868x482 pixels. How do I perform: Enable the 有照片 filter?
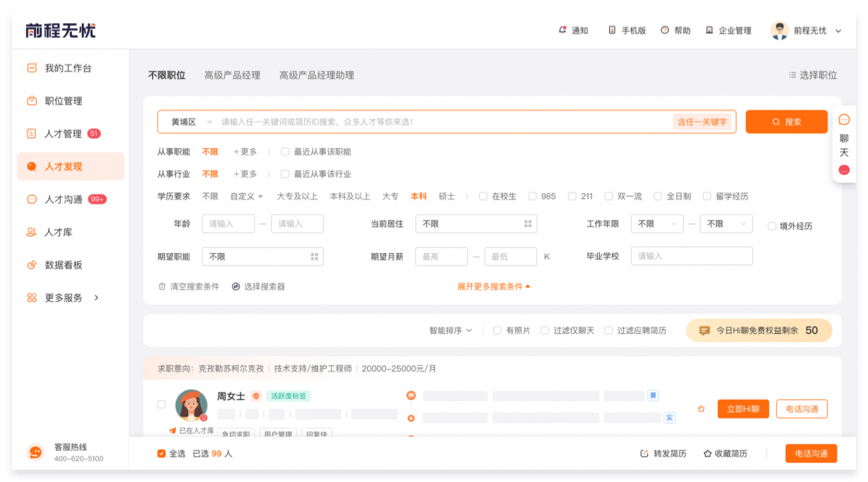(498, 331)
